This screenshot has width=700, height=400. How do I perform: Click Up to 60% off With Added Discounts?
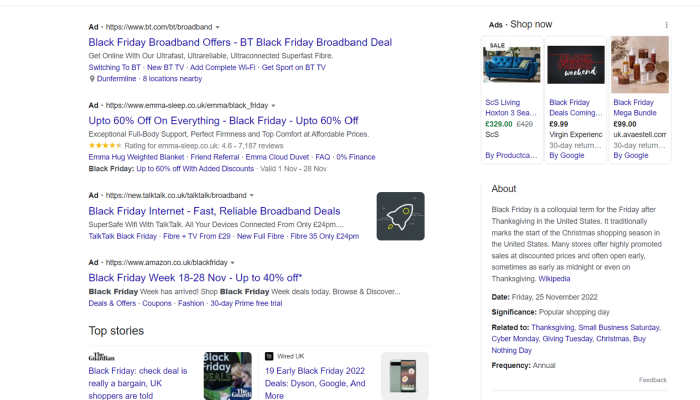(x=195, y=169)
